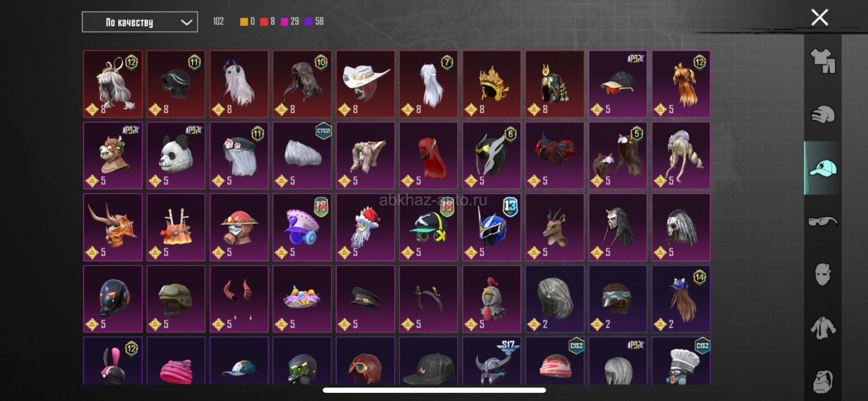Filter by the orange quality swatch
The width and height of the screenshot is (868, 401).
click(244, 22)
